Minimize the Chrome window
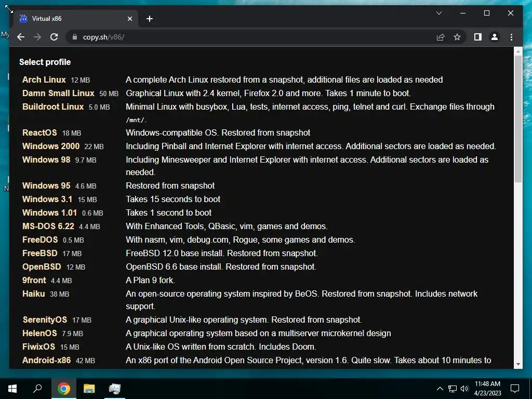Viewport: 532px width, 399px height. [x=463, y=13]
